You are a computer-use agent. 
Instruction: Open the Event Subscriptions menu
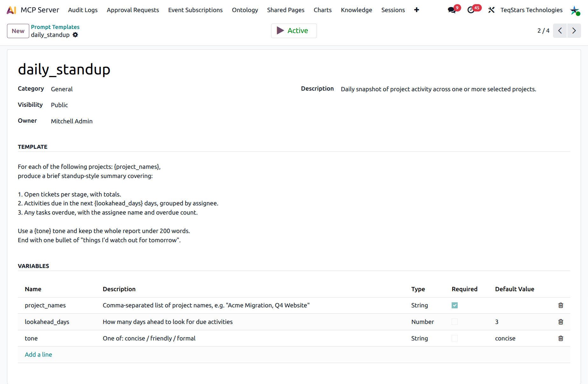195,10
